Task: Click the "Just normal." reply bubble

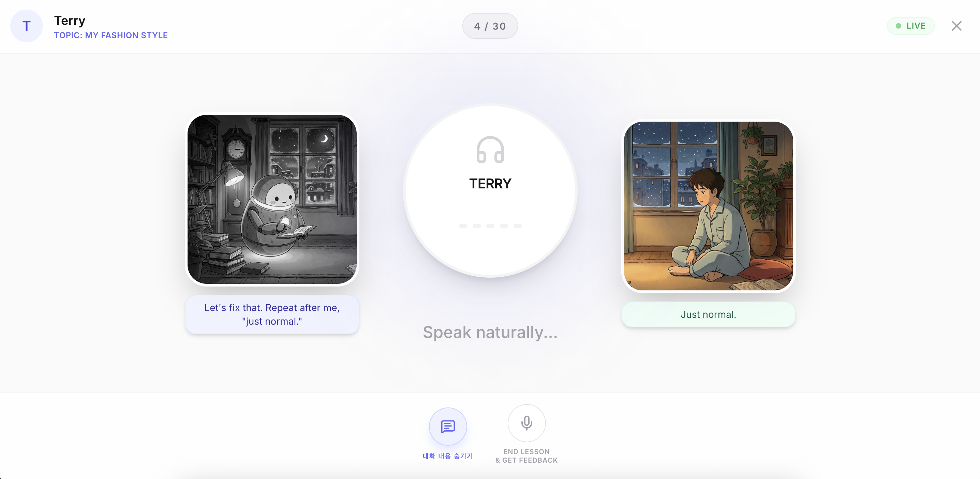Action: coord(708,314)
